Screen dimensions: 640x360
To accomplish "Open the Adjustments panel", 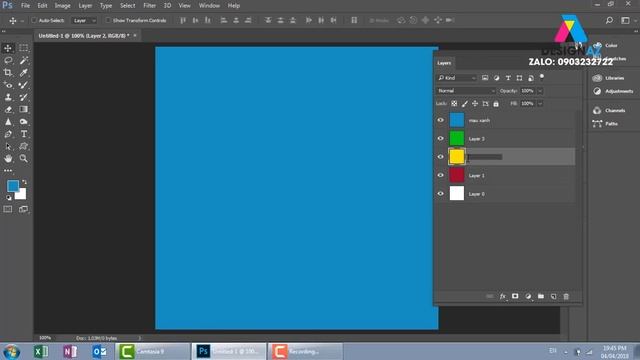I will (x=613, y=91).
